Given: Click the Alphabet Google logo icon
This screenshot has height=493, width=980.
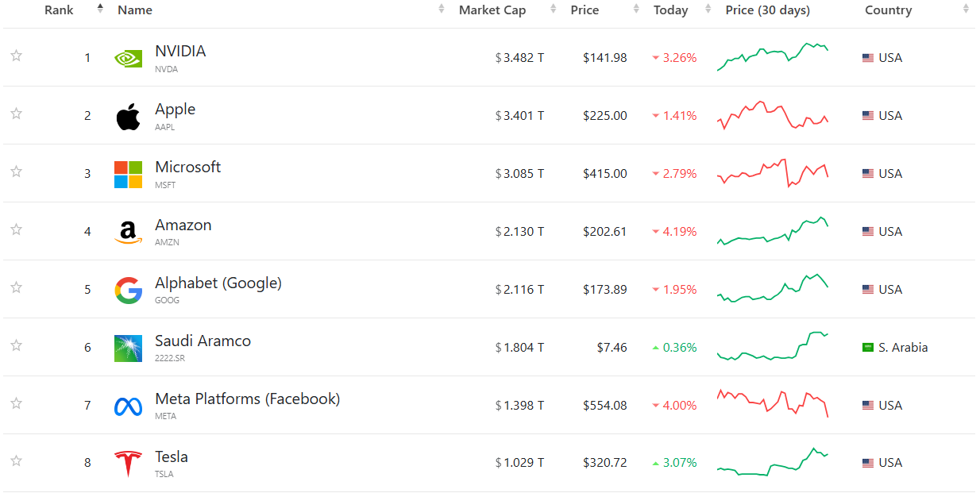Looking at the screenshot, I should [x=128, y=290].
